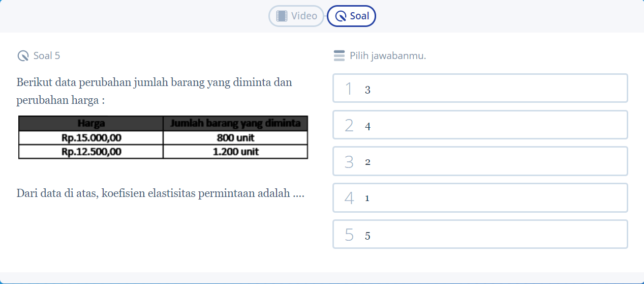Pick answer choice 3 with value 2
The image size is (644, 284).
point(480,161)
